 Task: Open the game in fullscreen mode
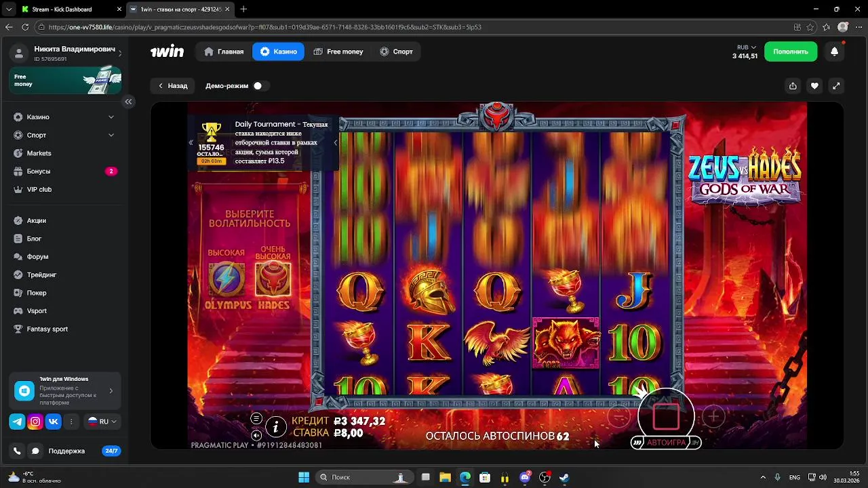(836, 86)
